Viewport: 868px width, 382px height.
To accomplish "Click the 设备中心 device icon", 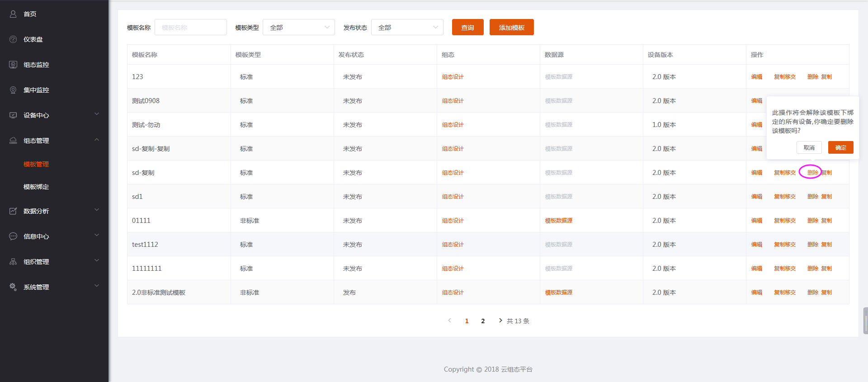I will pos(13,115).
